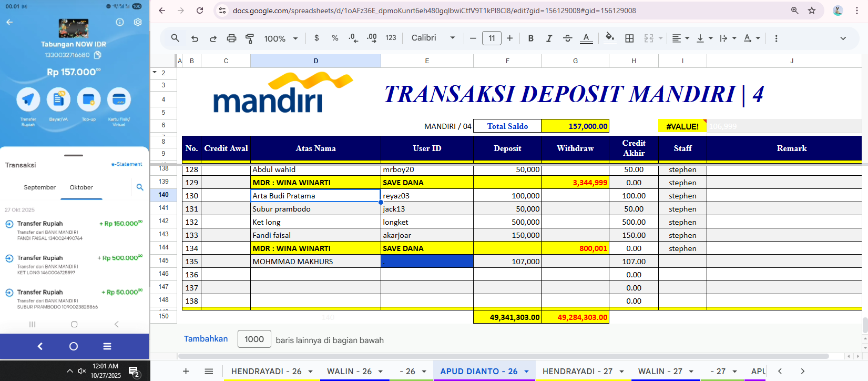868x381 pixels.
Task: Click the 1000 rows input field
Action: pyautogui.click(x=254, y=339)
